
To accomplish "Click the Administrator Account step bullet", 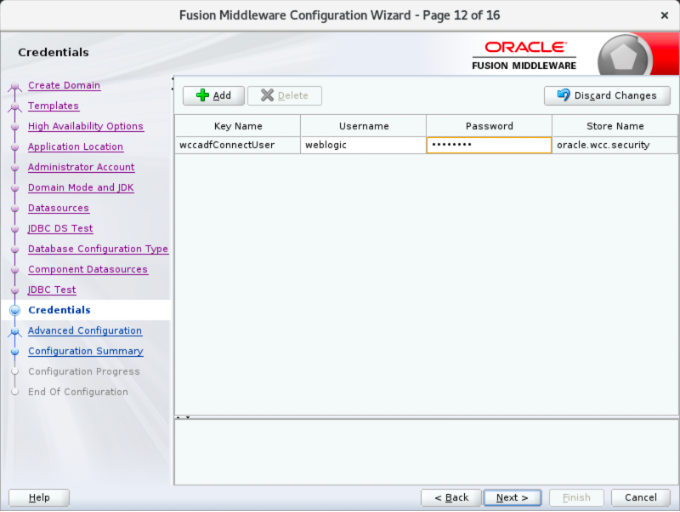I will click(x=15, y=167).
